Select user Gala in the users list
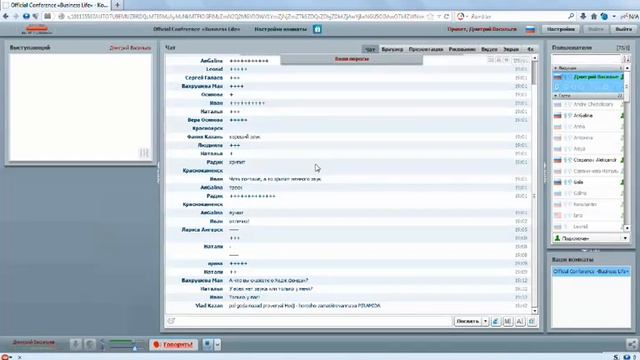 click(x=587, y=182)
